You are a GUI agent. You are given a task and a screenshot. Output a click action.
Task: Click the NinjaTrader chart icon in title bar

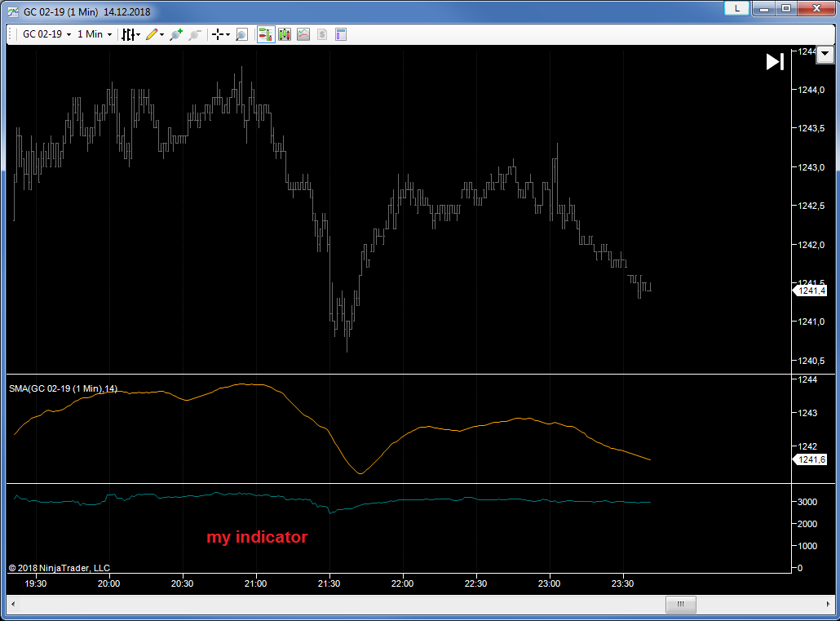tap(12, 11)
